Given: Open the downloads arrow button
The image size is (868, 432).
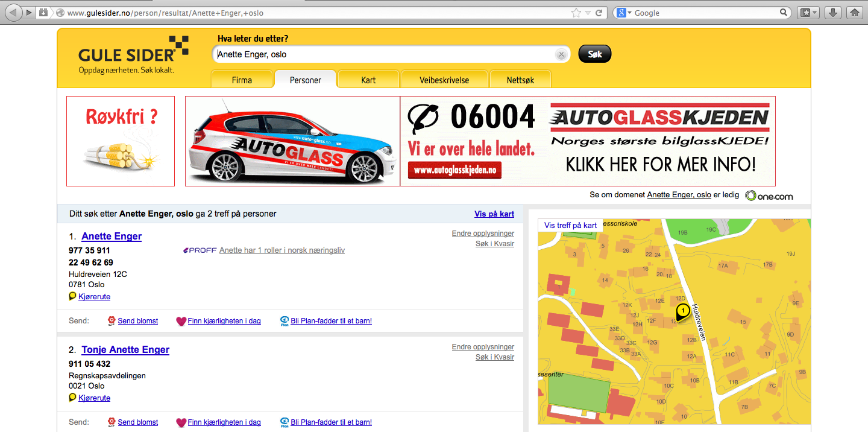Looking at the screenshot, I should 832,13.
